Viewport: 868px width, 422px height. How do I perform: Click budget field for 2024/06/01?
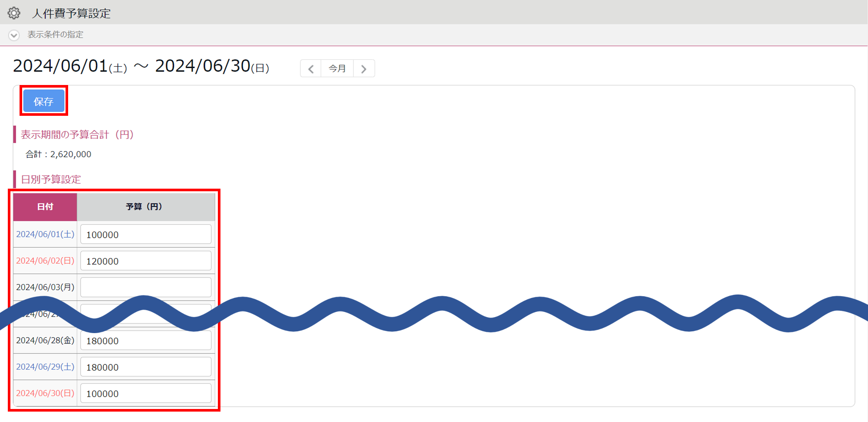coord(146,235)
